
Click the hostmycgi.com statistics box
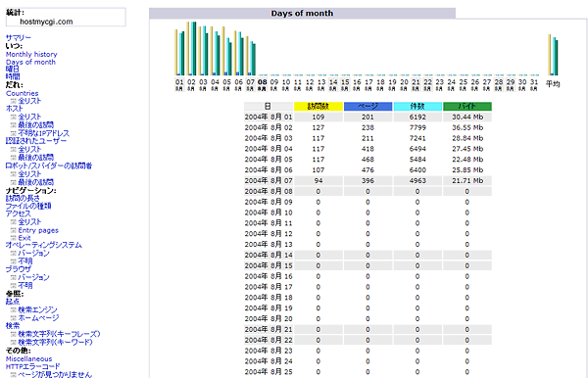[x=66, y=18]
